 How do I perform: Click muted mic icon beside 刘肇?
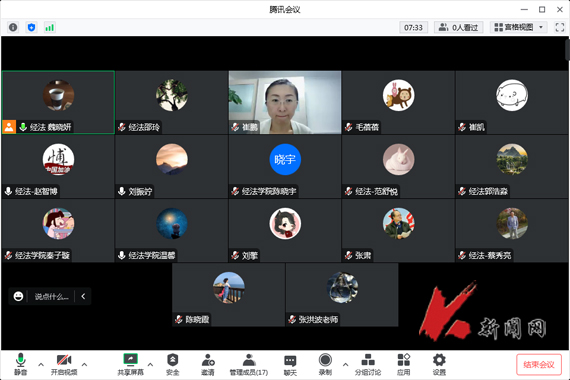tap(235, 255)
